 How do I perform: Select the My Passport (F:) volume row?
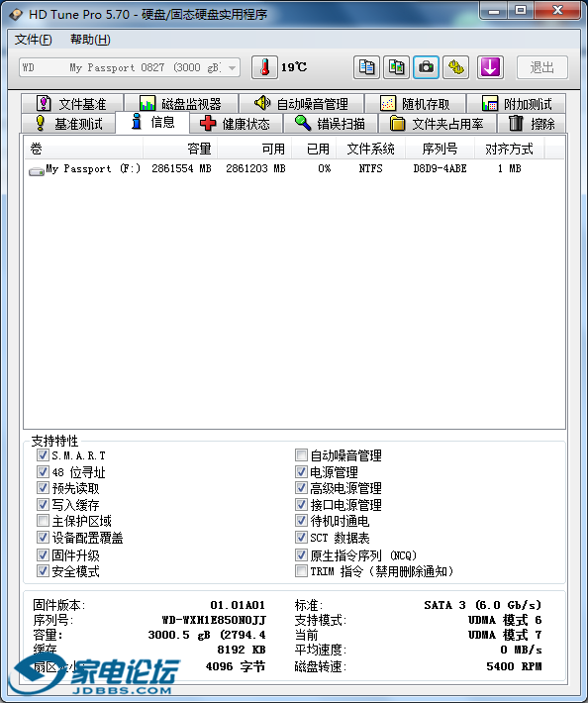pyautogui.click(x=294, y=169)
